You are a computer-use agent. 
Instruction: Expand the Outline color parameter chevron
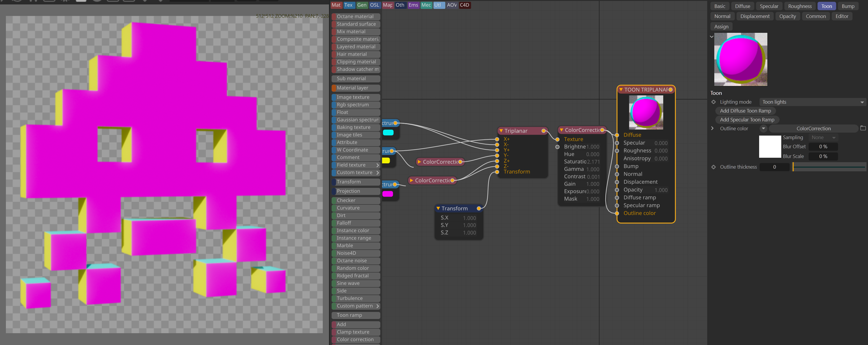click(x=712, y=128)
